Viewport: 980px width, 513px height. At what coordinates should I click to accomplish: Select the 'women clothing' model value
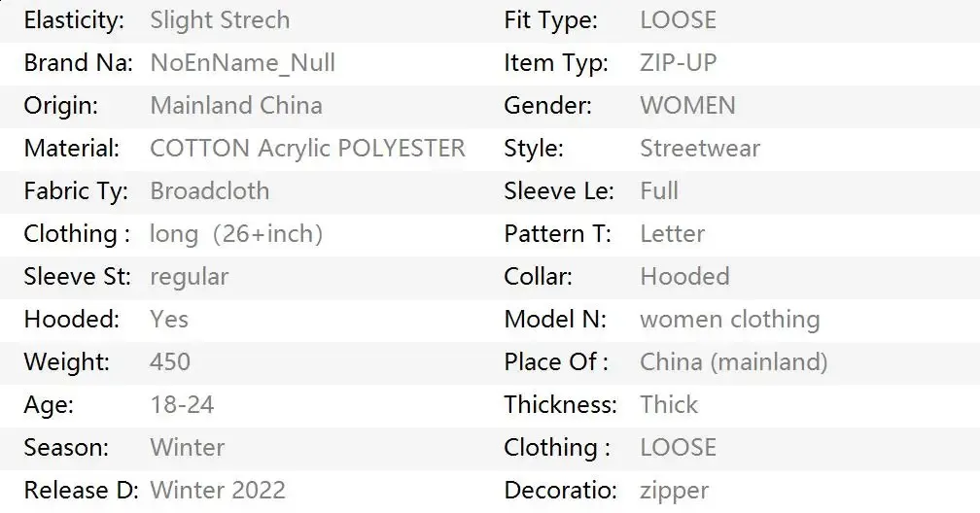click(729, 320)
